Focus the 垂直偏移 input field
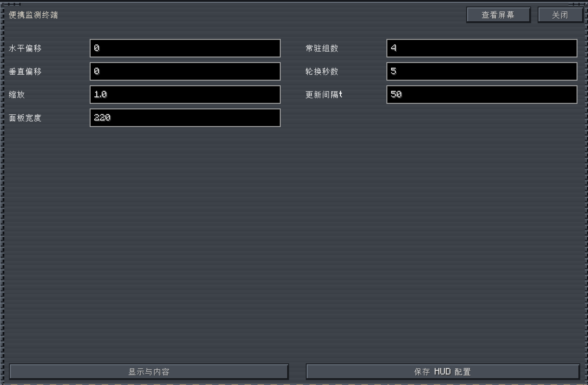The width and height of the screenshot is (588, 385). tap(185, 71)
